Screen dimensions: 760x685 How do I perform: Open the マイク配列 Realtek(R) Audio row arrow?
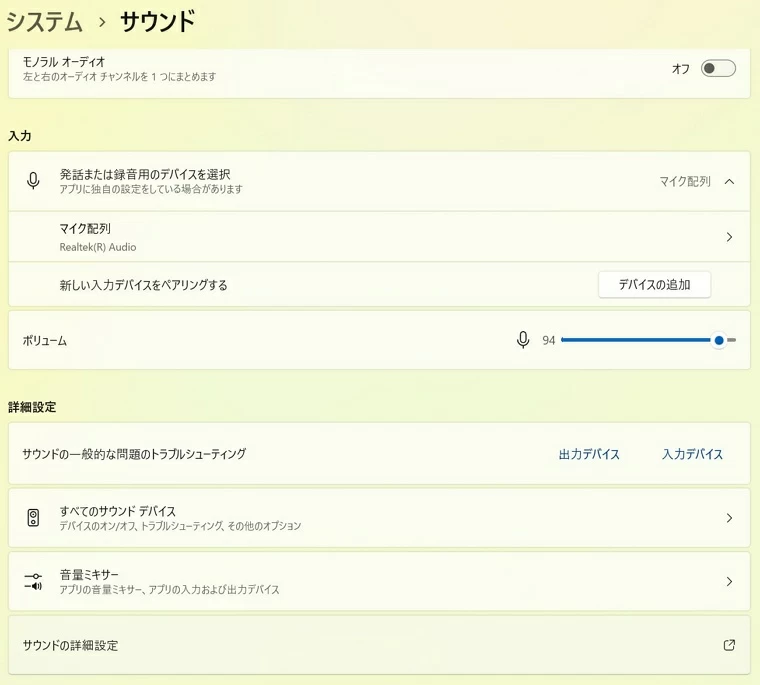(x=729, y=237)
